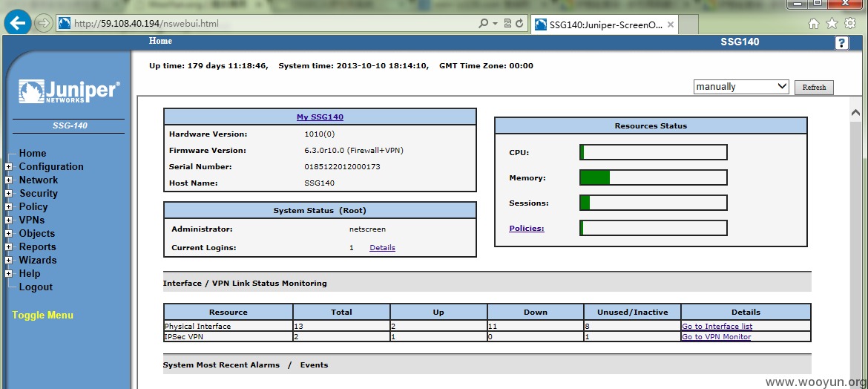Open the favorites star icon
The width and height of the screenshot is (868, 389).
tap(832, 23)
